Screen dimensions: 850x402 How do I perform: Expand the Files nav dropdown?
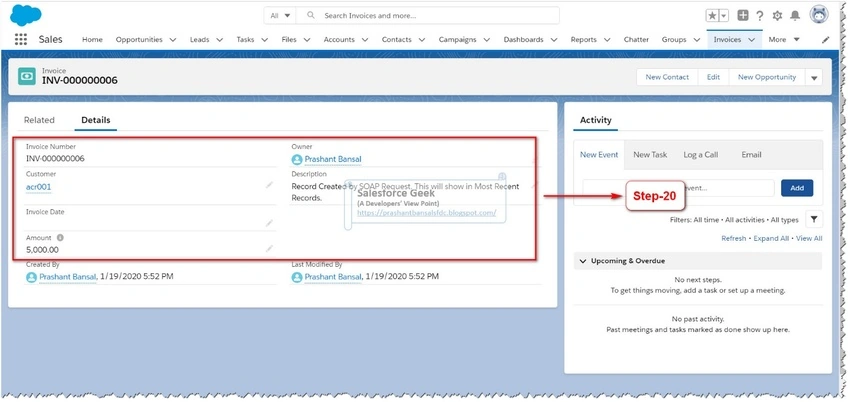307,40
